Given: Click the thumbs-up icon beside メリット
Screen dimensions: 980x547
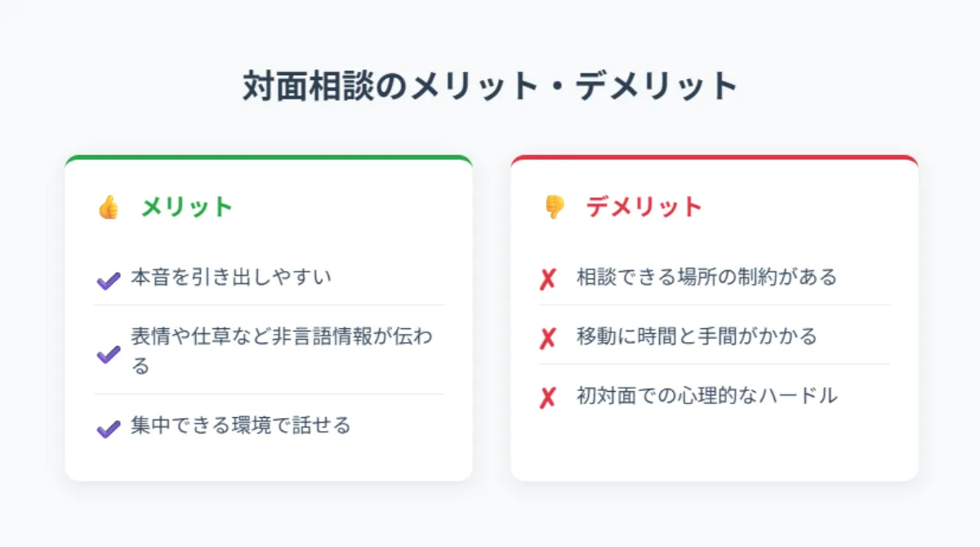Looking at the screenshot, I should pos(109,207).
